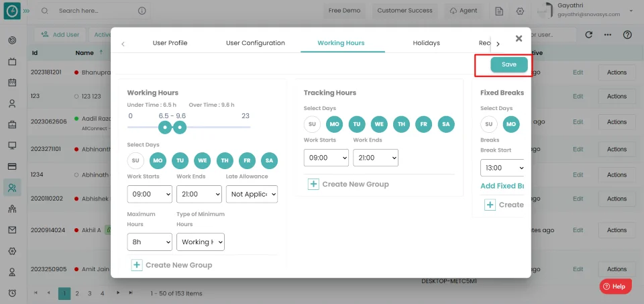Adjust the Over Time 9.6 slider handle
Image resolution: width=644 pixels, height=304 pixels.
(180, 128)
